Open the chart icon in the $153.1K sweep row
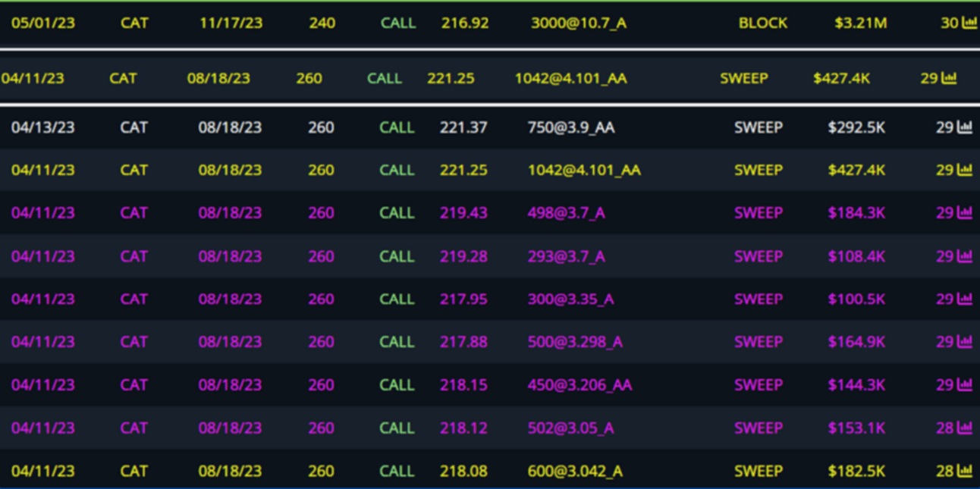 965,428
